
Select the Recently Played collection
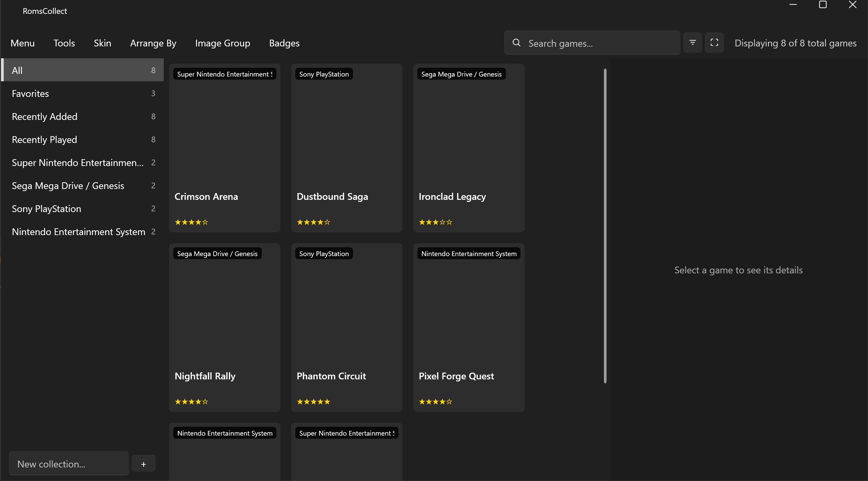[x=82, y=140]
